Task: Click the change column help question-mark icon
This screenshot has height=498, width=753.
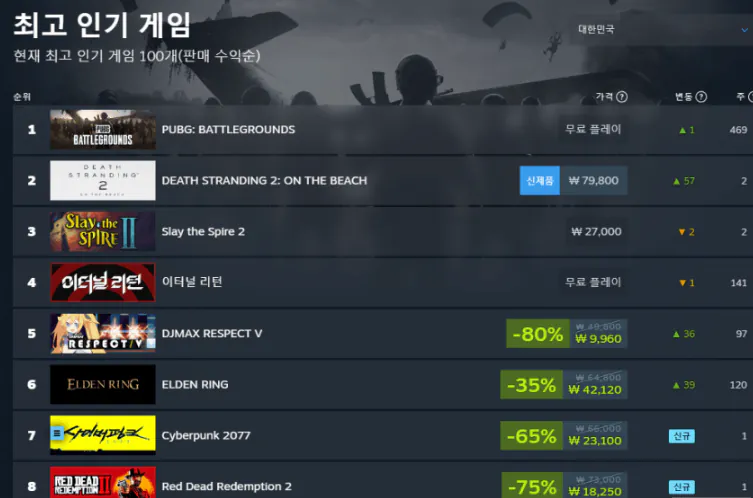Action: coord(701,97)
